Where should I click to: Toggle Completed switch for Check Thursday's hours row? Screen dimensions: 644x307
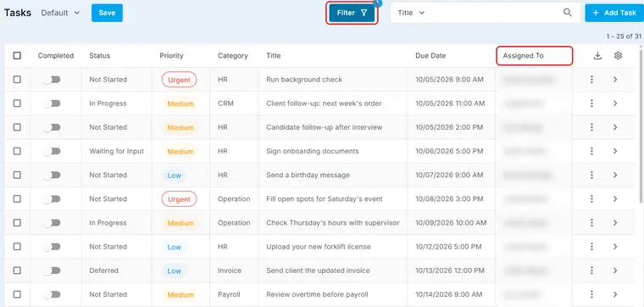coord(53,222)
